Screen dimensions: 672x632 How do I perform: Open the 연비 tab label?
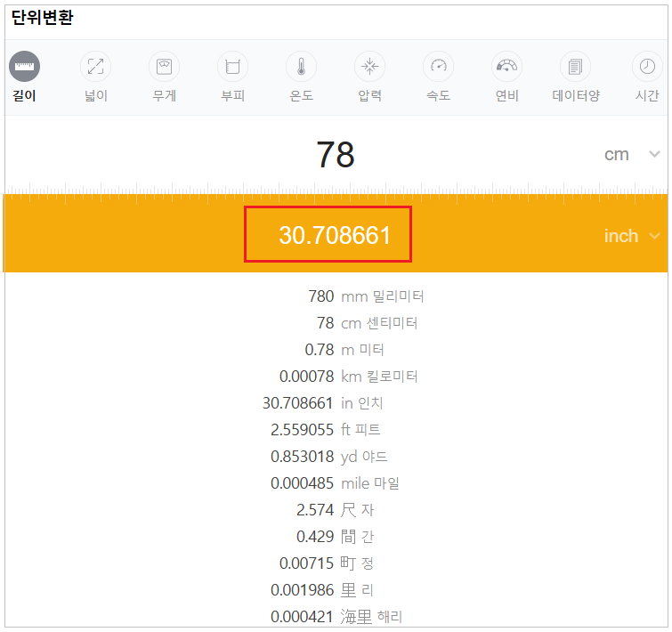tap(507, 95)
